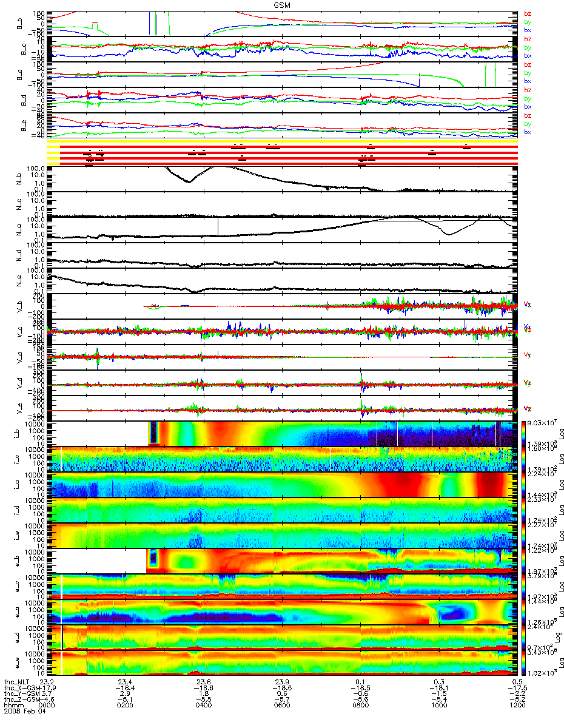Click the N_d density panel label
The image size is (564, 728).
[18, 255]
